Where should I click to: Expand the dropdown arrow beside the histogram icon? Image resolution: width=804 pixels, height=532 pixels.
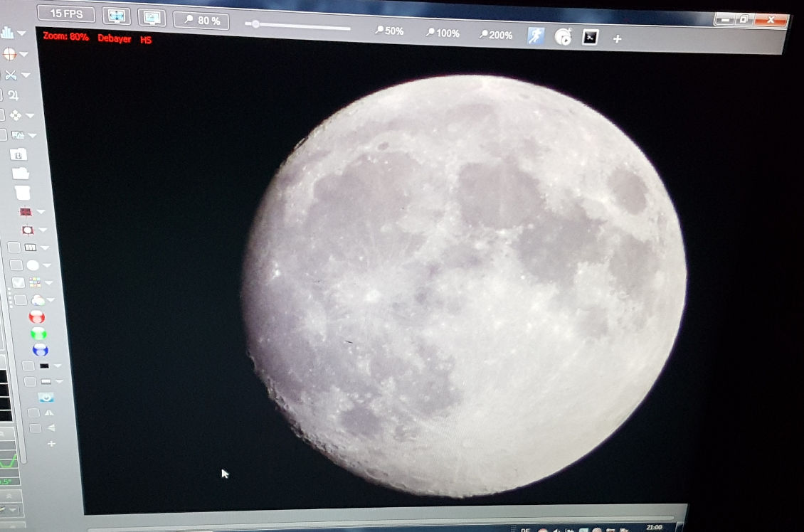pos(21,33)
